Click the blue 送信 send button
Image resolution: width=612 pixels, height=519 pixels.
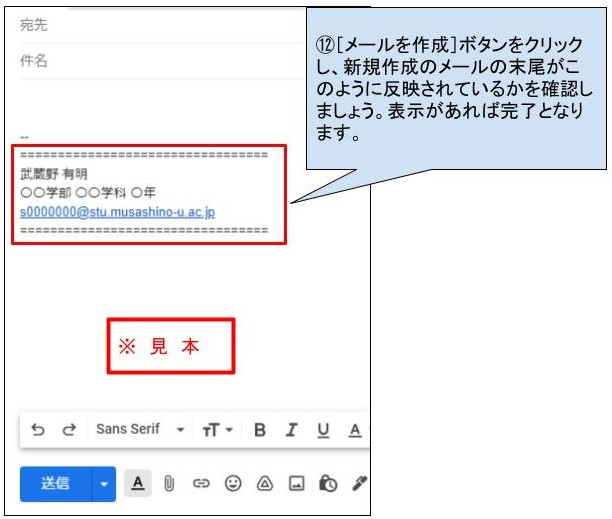(x=55, y=484)
